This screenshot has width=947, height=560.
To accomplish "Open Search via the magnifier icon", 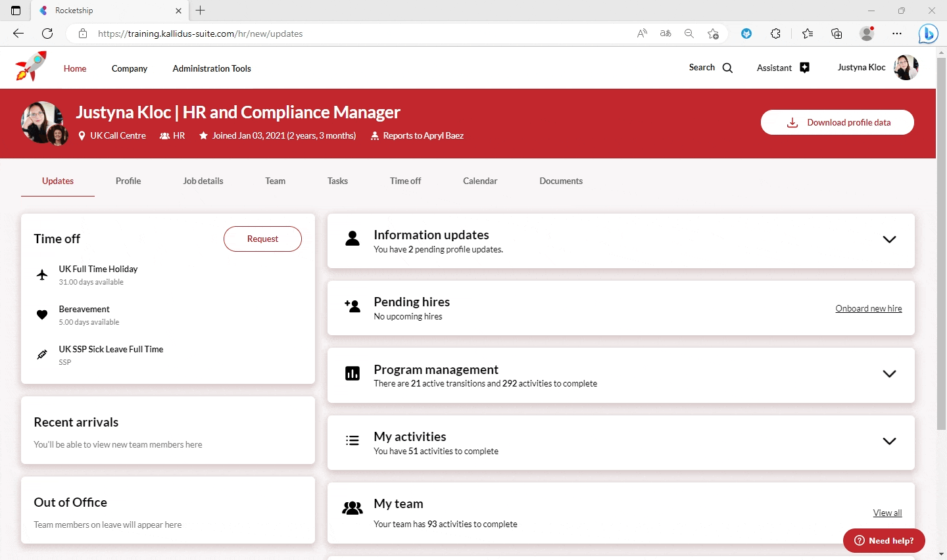I will [727, 68].
